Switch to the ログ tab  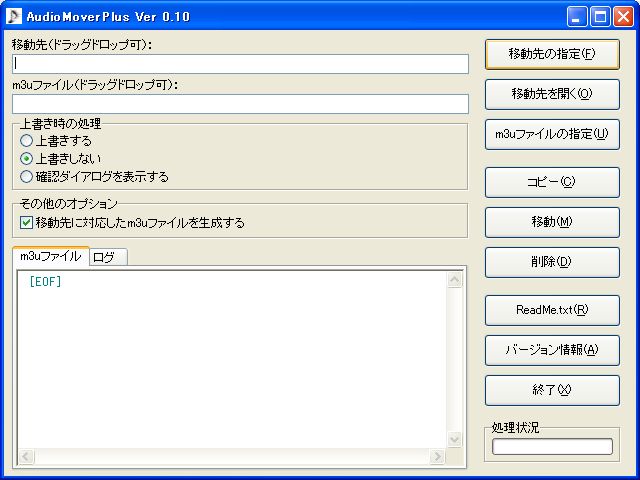[x=104, y=257]
